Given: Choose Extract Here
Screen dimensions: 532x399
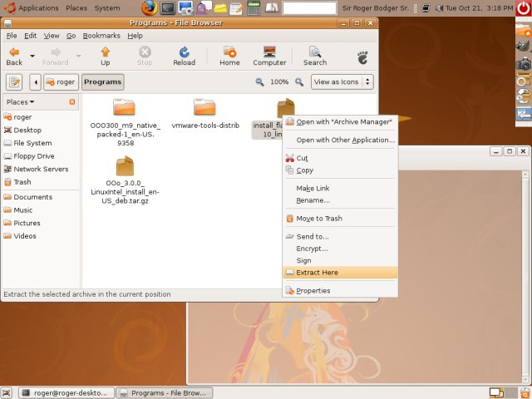Looking at the screenshot, I should [340, 273].
